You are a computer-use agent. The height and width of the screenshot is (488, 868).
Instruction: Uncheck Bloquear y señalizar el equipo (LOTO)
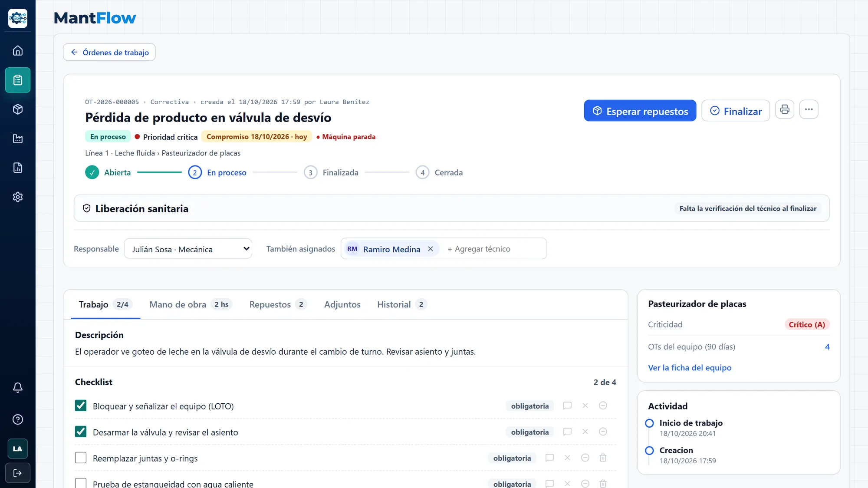click(x=81, y=406)
